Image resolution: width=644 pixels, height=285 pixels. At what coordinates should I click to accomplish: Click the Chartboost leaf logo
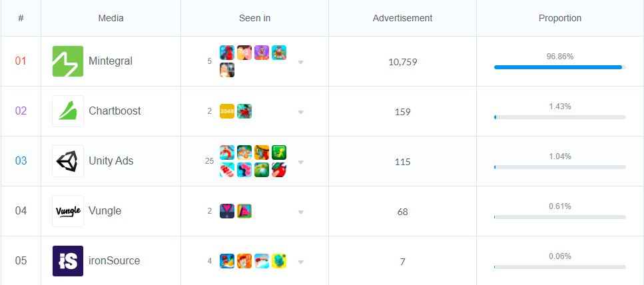(x=68, y=111)
